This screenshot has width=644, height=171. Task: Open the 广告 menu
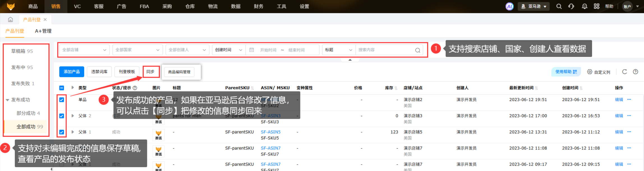[121, 6]
